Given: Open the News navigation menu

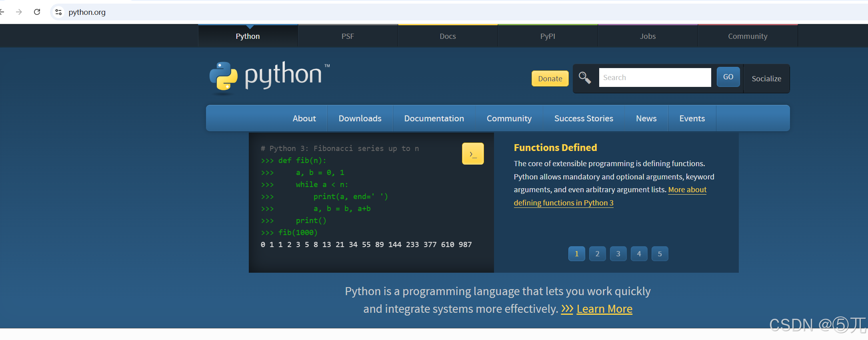Looking at the screenshot, I should [x=646, y=119].
